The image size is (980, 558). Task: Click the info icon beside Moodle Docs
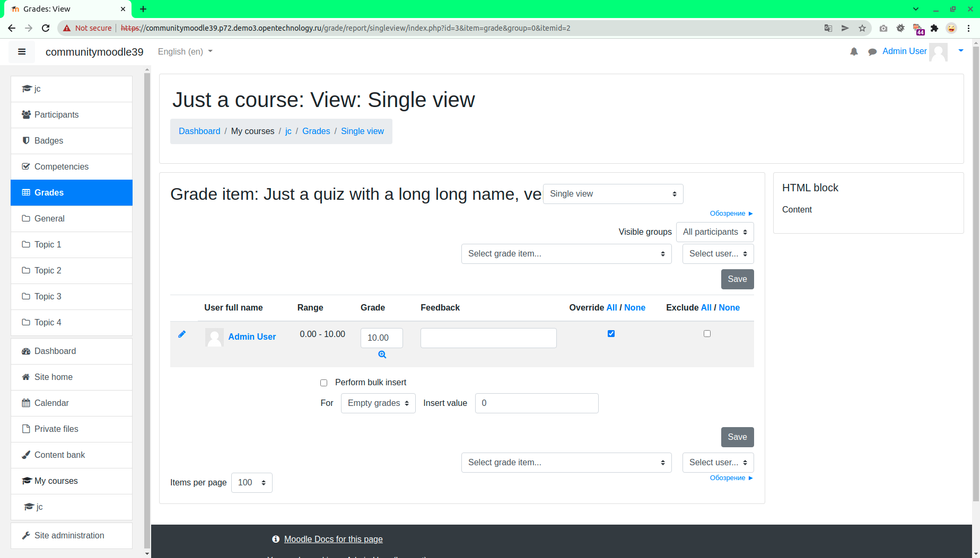pyautogui.click(x=276, y=539)
